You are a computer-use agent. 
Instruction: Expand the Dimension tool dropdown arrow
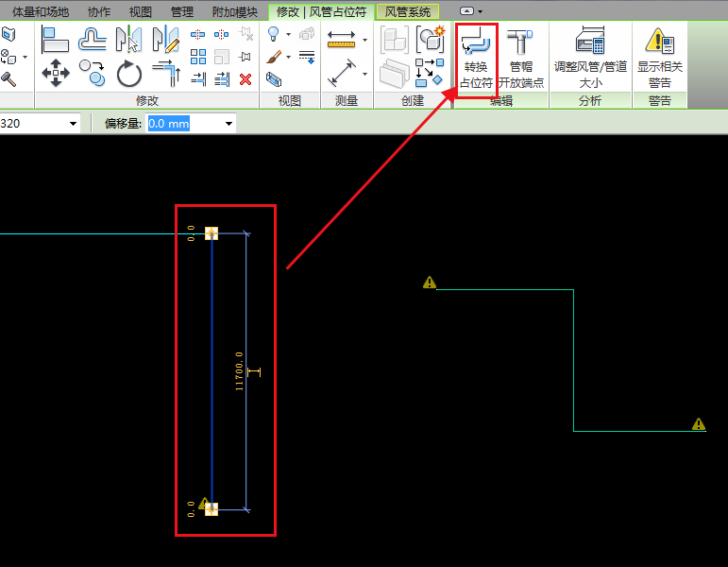tap(364, 74)
